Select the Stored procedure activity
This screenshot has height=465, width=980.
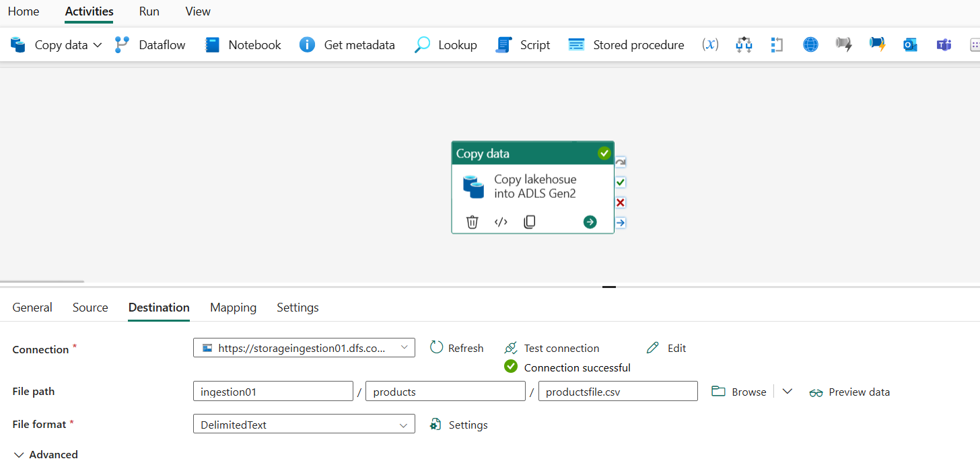pyautogui.click(x=625, y=44)
